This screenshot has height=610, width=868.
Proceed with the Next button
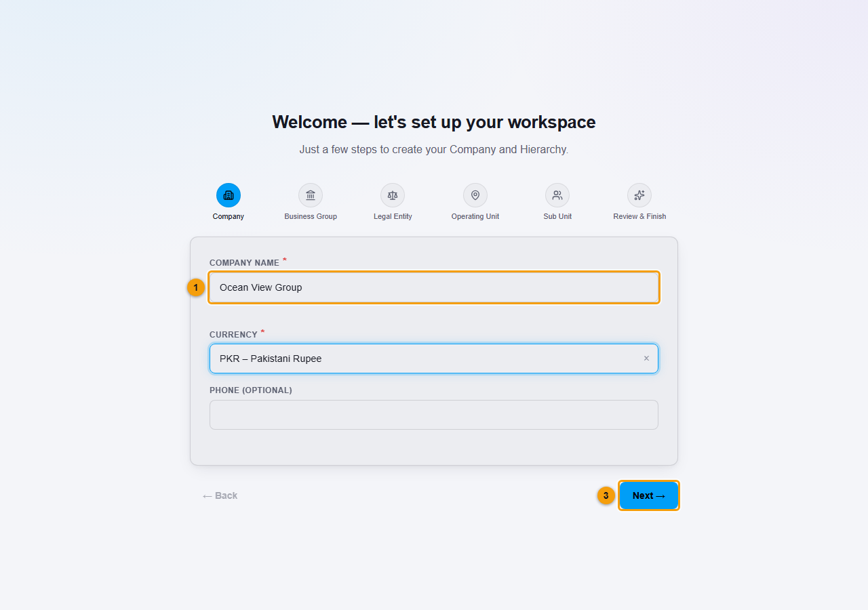click(649, 495)
